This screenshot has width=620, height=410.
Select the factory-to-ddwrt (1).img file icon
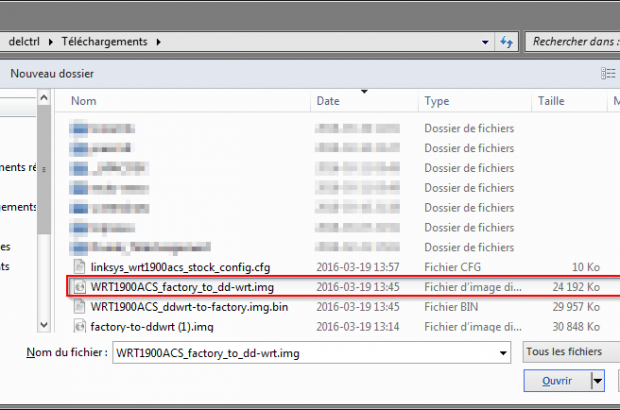80,326
